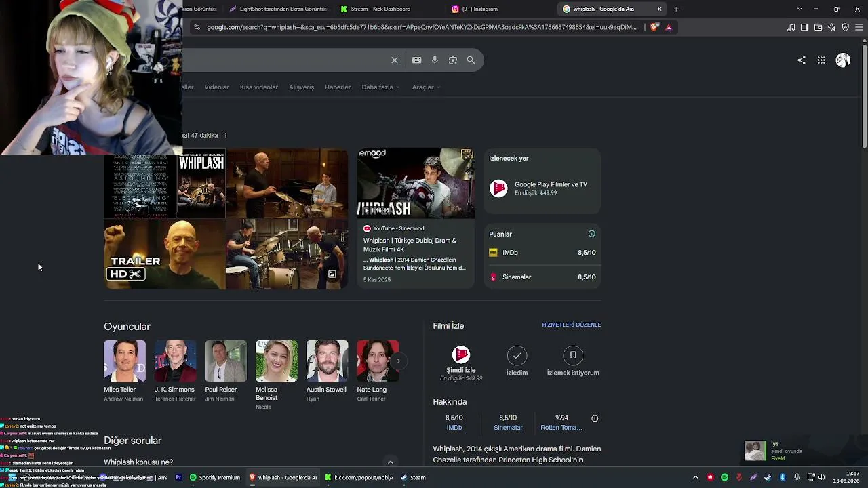Open the Araçlar tools dropdown
Viewport: 868px width, 488px height.
(426, 87)
